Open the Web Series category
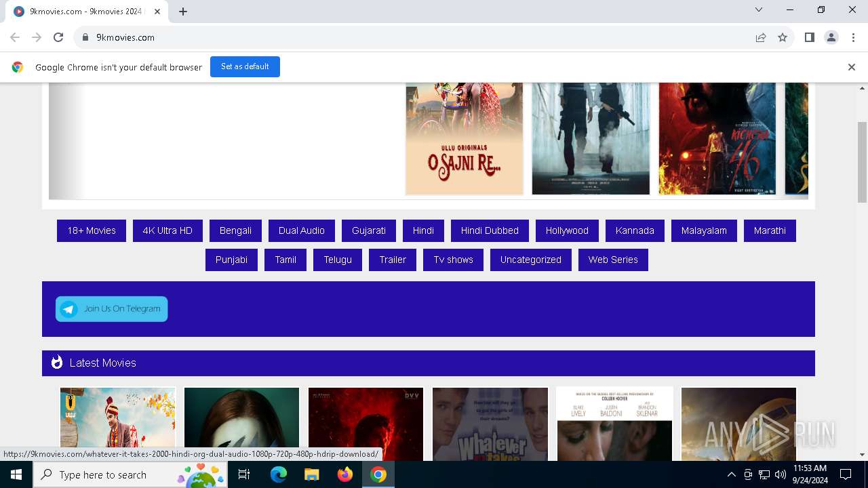The image size is (868, 488). pyautogui.click(x=613, y=260)
